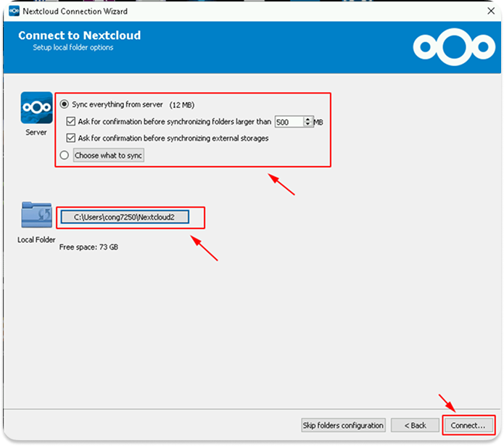Screen dimensions: 504x446
Task: Click the 500 MB folder size field
Action: 289,122
